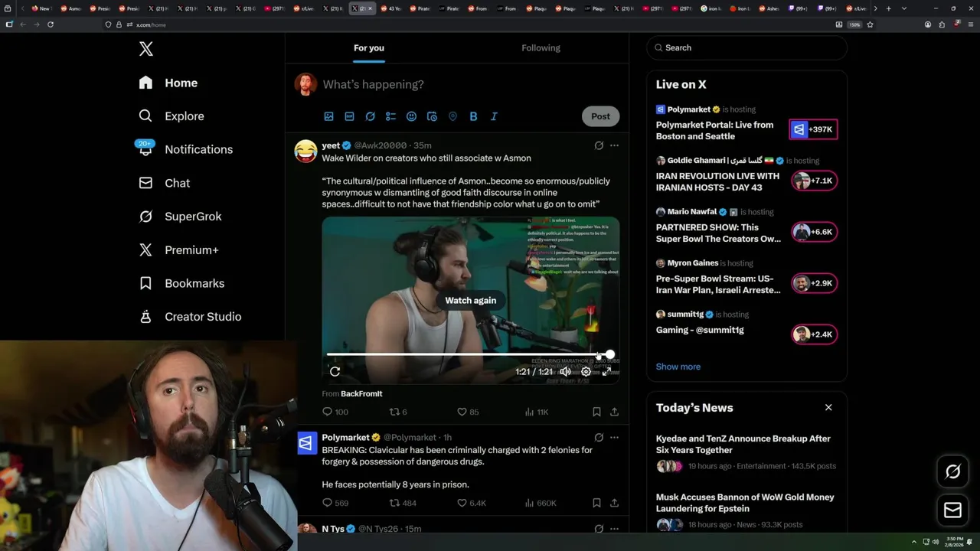Switch to the For you tab
Viewport: 980px width, 551px height.
[x=369, y=48]
